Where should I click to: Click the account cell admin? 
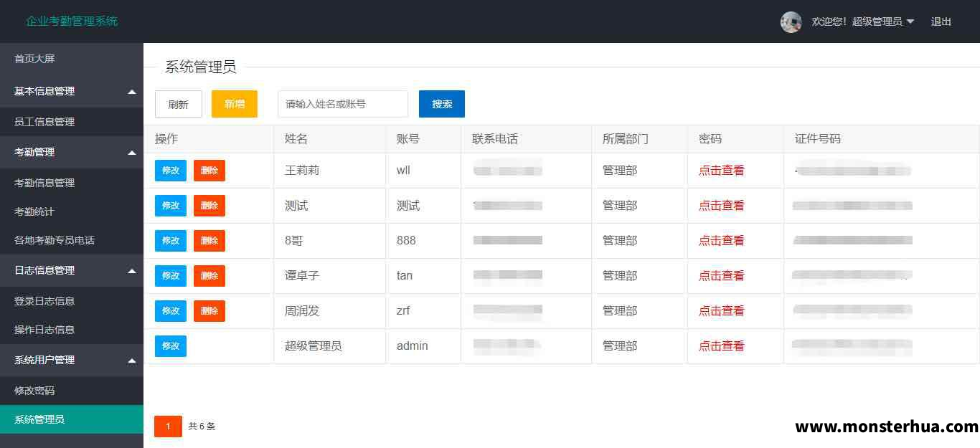pos(413,346)
